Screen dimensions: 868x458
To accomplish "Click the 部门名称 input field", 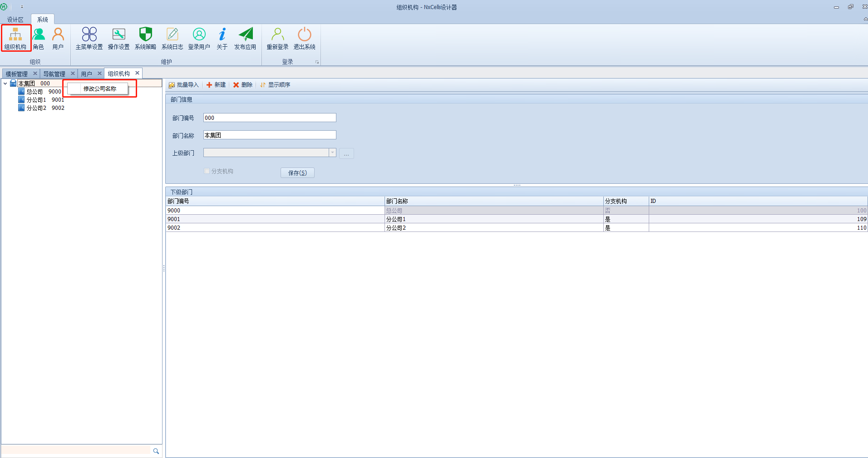I will (270, 135).
